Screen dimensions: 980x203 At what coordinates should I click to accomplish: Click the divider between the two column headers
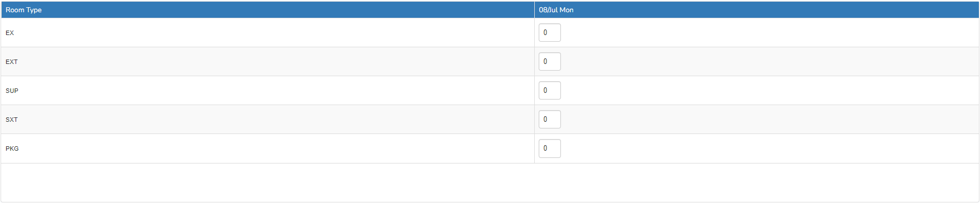(534, 10)
